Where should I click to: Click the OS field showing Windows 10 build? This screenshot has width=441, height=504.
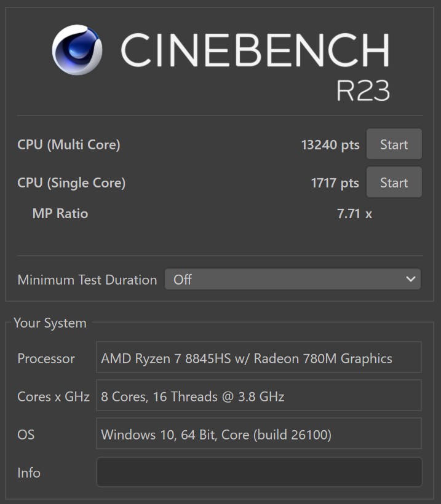click(259, 433)
